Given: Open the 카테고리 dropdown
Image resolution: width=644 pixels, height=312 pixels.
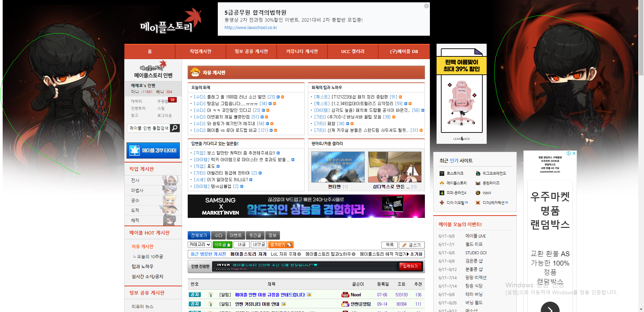Looking at the screenshot, I should click(x=200, y=245).
